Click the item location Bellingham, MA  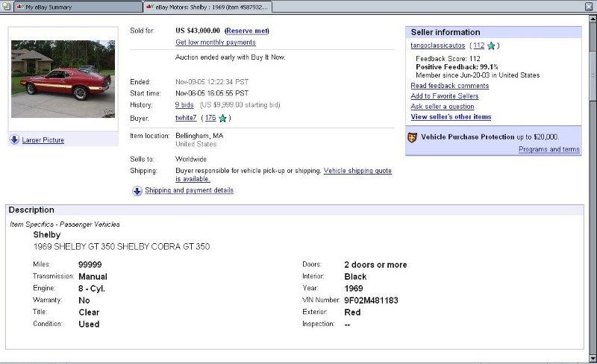(199, 136)
